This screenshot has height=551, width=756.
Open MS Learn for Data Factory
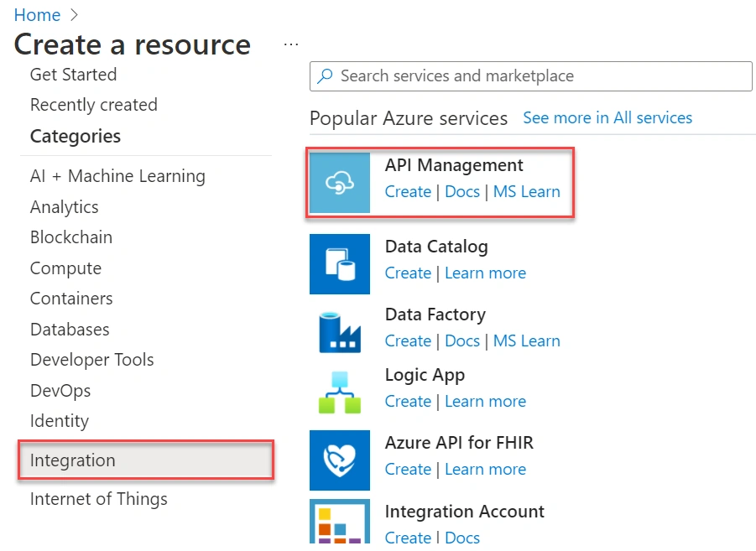tap(526, 341)
